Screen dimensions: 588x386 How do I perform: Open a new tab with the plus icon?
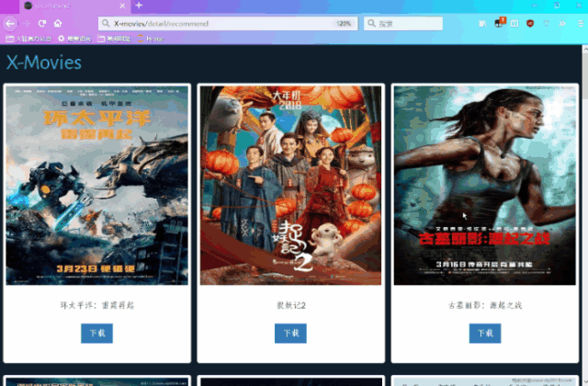(139, 6)
